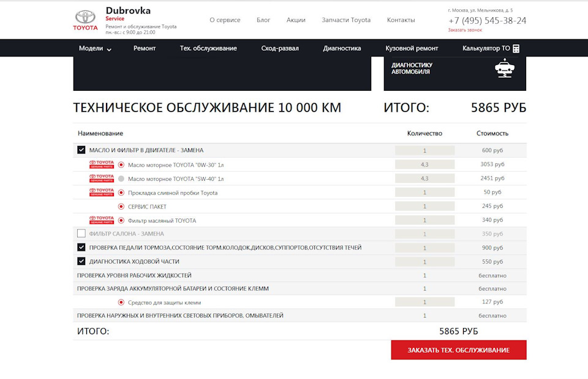588x379 pixels.
Task: Go to Сход-развал section
Action: [280, 48]
